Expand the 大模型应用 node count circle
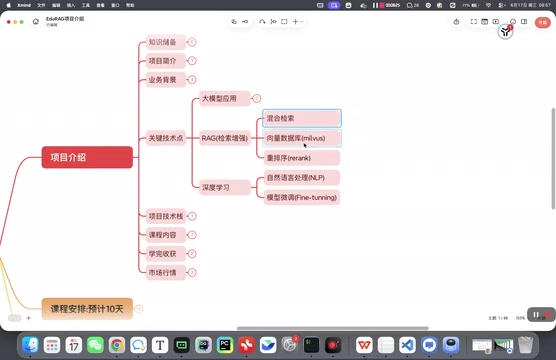The height and width of the screenshot is (360, 556). point(256,99)
